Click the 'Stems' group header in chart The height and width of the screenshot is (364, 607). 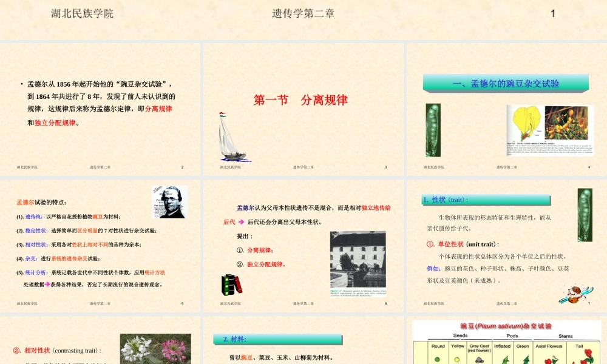pyautogui.click(x=566, y=336)
